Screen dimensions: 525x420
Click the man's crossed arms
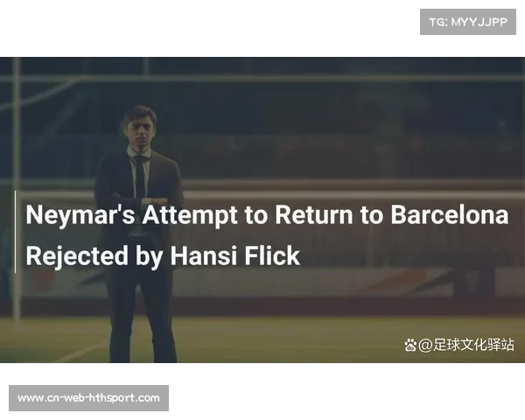point(141,198)
